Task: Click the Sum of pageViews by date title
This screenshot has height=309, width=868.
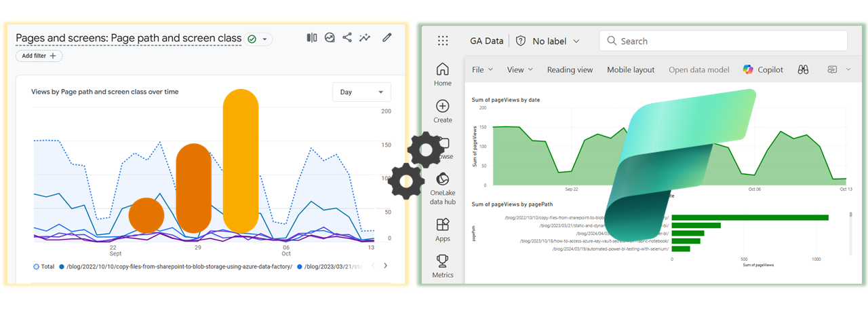Action: pyautogui.click(x=505, y=100)
